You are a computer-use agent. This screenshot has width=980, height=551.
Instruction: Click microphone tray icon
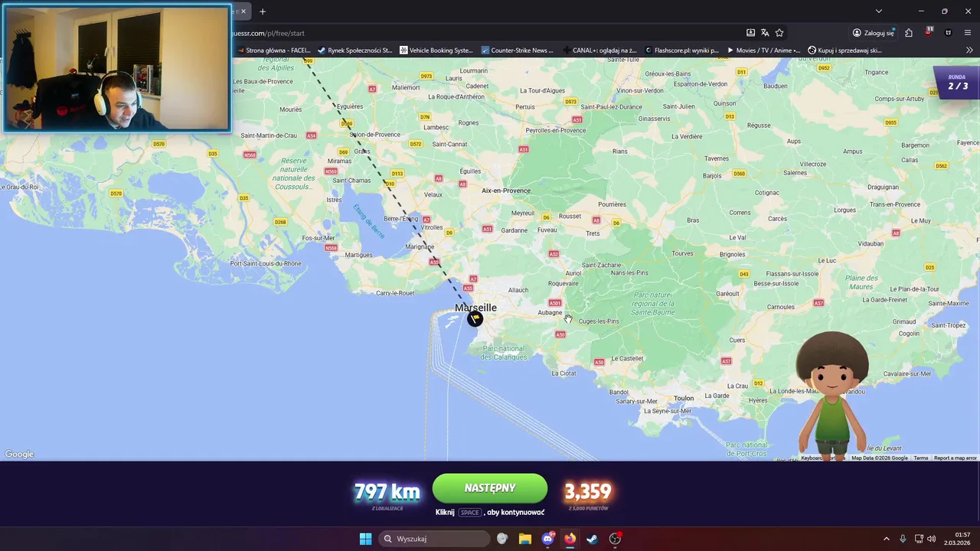point(903,539)
